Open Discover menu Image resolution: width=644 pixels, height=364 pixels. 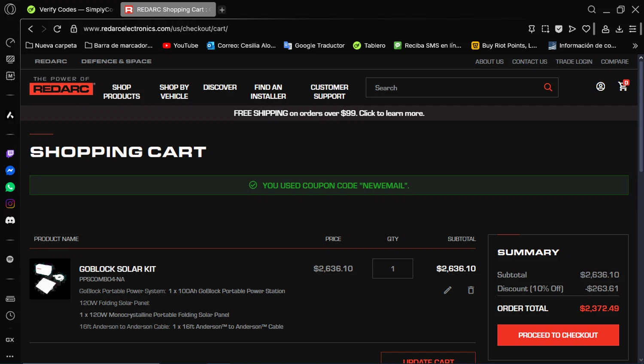[220, 87]
